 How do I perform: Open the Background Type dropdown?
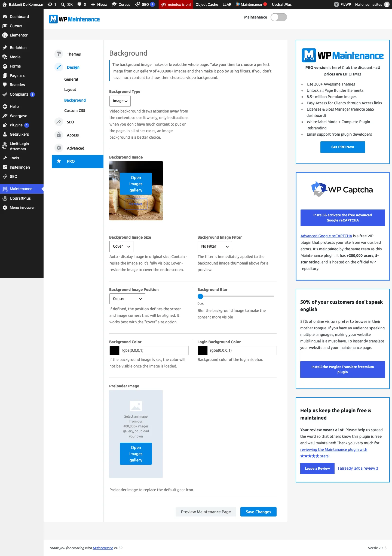pyautogui.click(x=120, y=101)
